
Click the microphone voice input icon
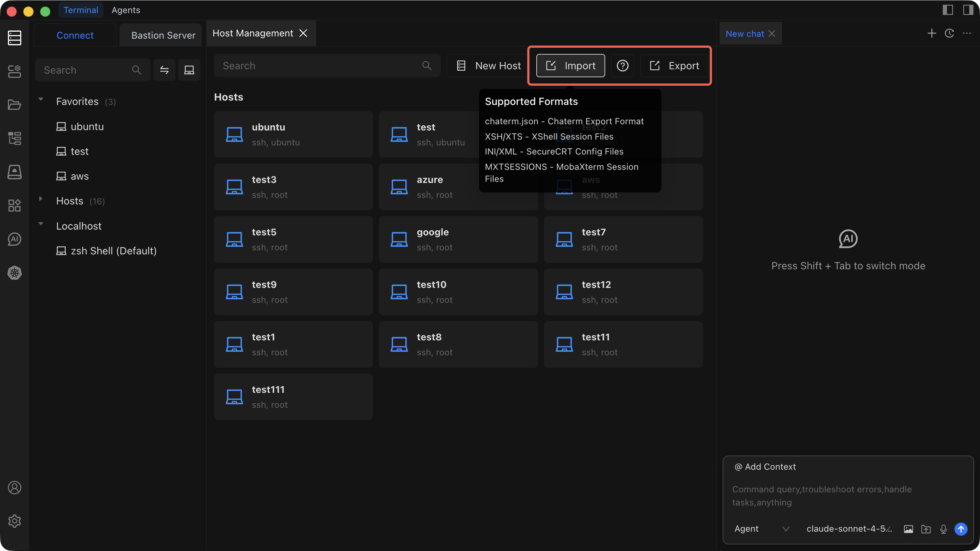click(943, 529)
